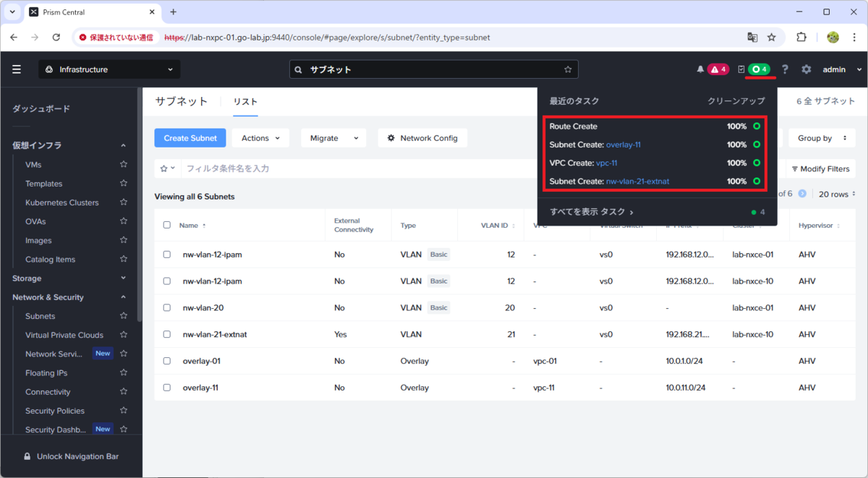Viewport: 868px width, 478px height.
Task: Open the Group by dropdown
Action: coord(822,138)
